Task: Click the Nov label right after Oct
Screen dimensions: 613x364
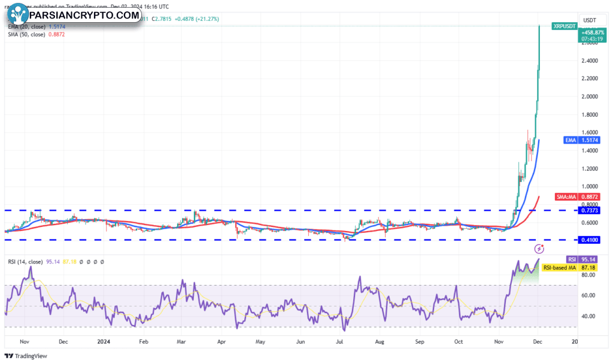Action: (499, 342)
